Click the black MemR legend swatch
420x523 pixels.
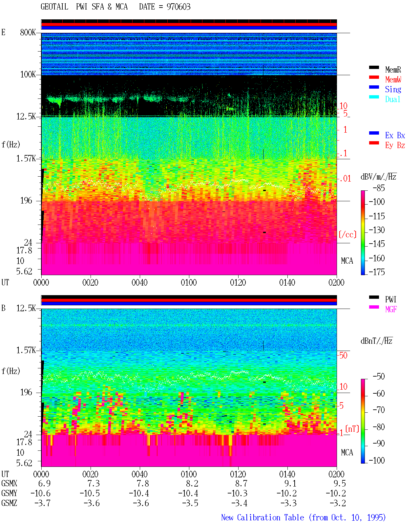pos(374,67)
